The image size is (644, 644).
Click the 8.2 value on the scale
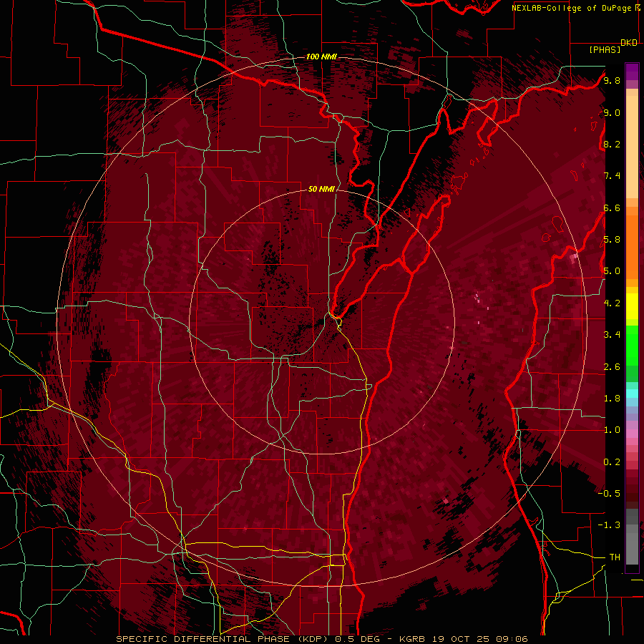[612, 144]
